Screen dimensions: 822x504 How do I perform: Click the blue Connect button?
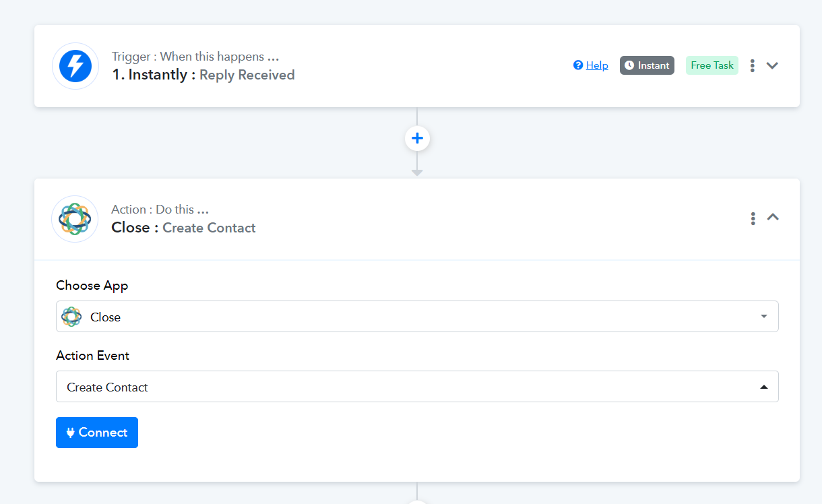tap(97, 433)
